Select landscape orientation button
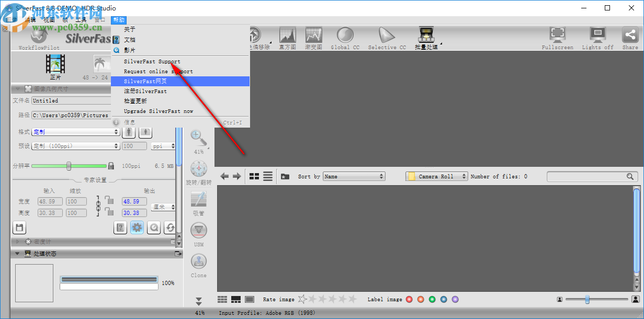 (x=145, y=132)
